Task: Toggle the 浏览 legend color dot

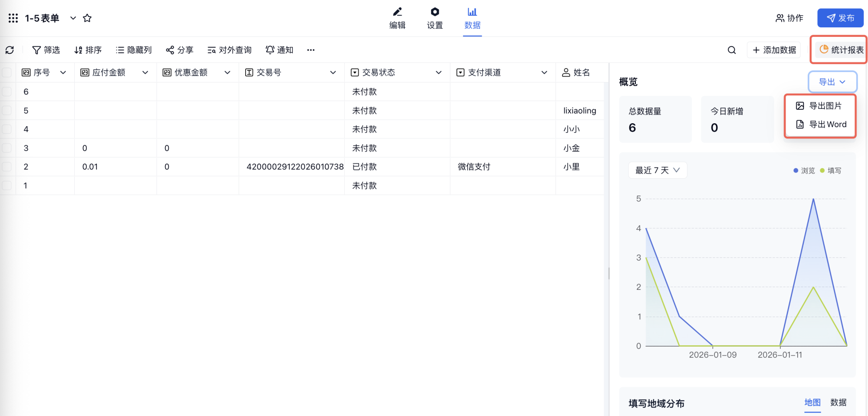Action: 796,170
